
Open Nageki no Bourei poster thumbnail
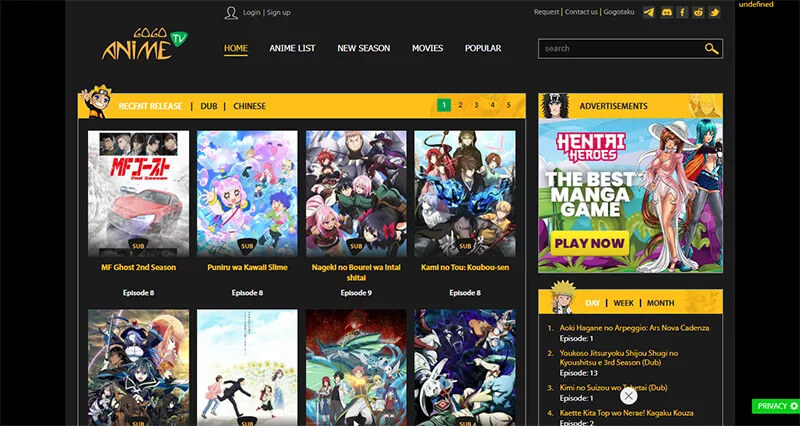(x=356, y=193)
